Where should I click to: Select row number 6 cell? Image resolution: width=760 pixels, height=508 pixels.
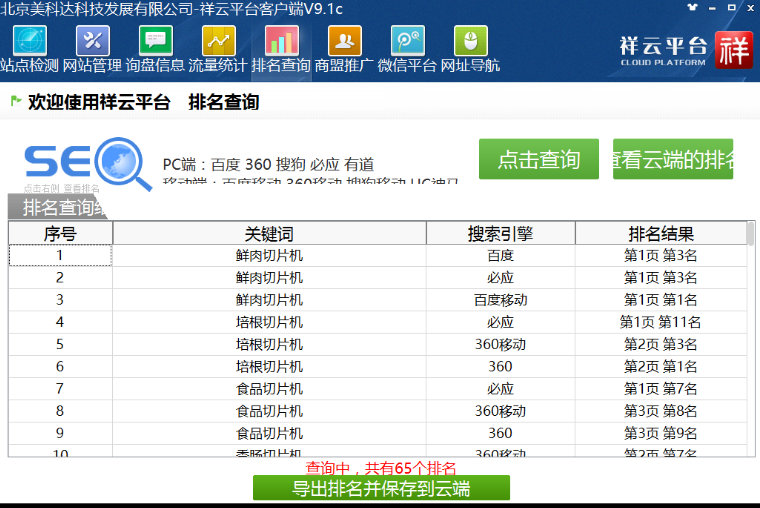[61, 367]
